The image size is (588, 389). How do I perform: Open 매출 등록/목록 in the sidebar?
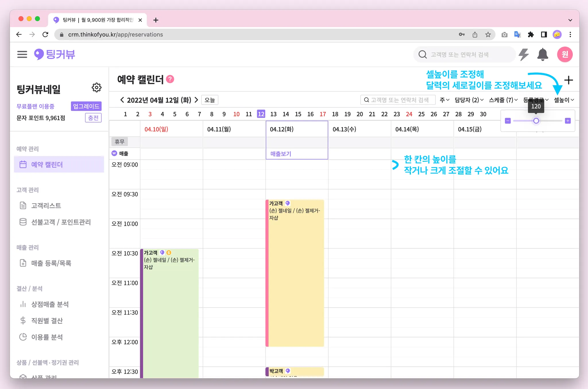tap(51, 263)
